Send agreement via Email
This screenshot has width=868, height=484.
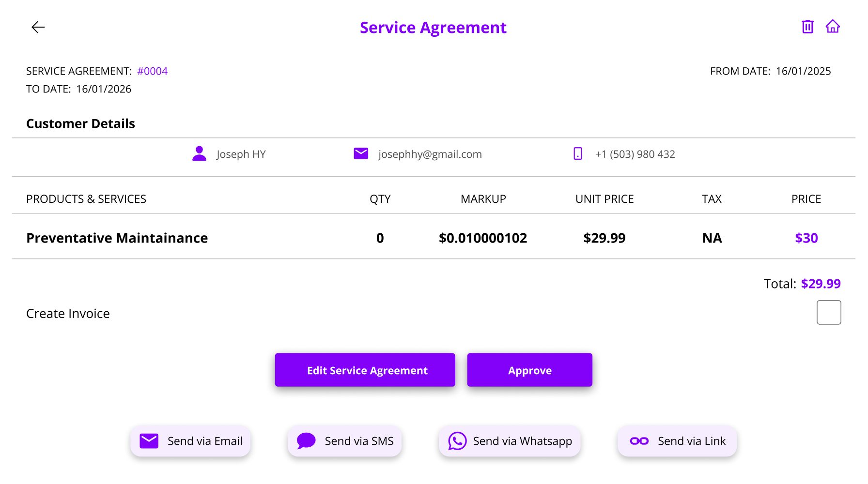tap(190, 441)
